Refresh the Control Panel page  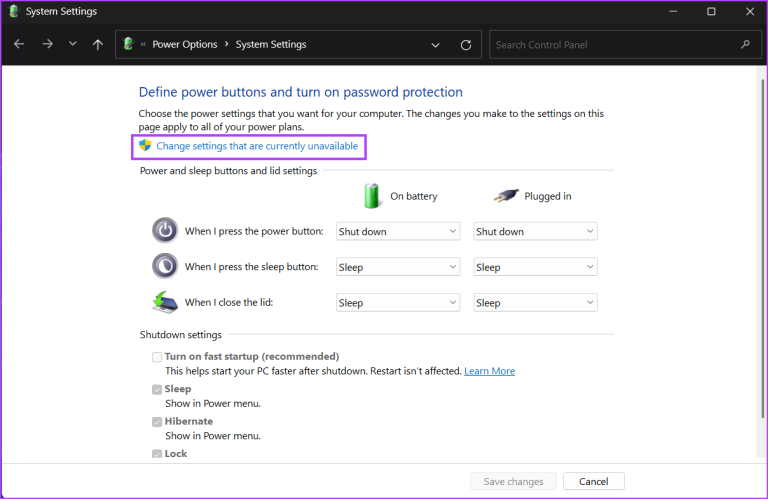[465, 45]
